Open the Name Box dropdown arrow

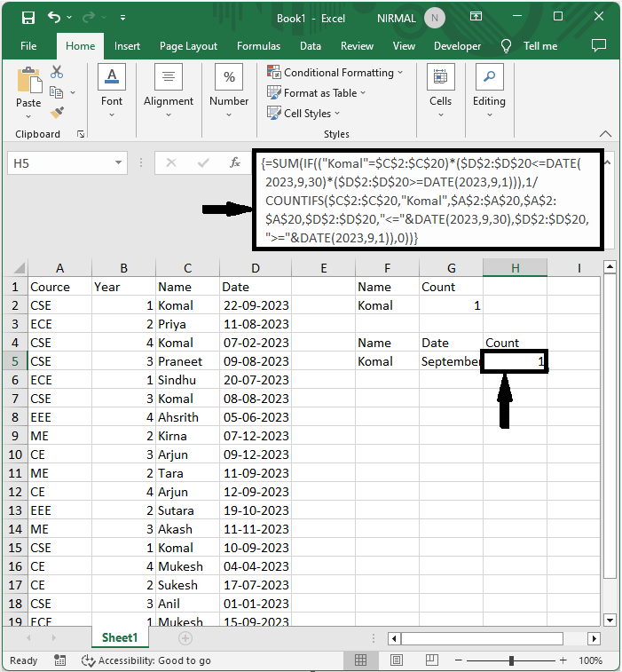(x=119, y=163)
